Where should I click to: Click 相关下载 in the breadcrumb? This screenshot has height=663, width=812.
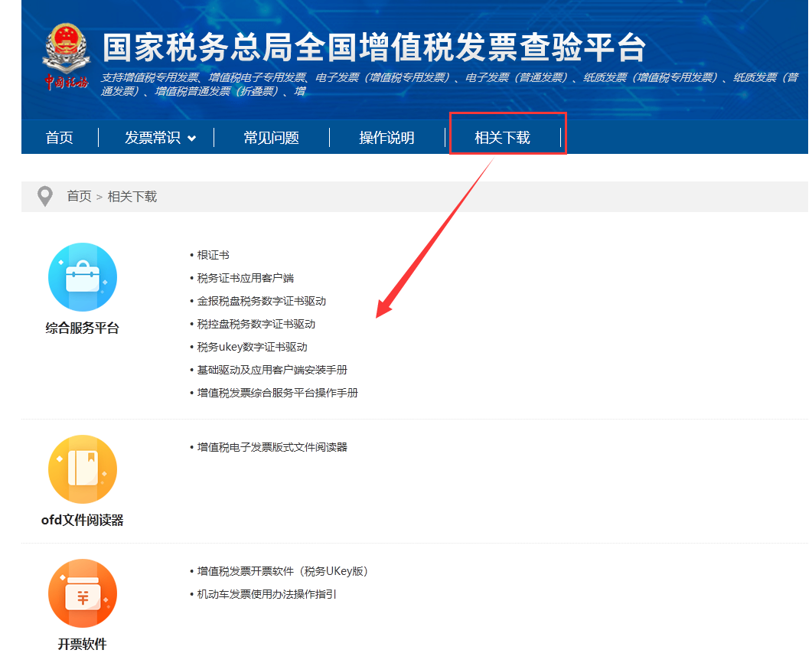tap(132, 196)
